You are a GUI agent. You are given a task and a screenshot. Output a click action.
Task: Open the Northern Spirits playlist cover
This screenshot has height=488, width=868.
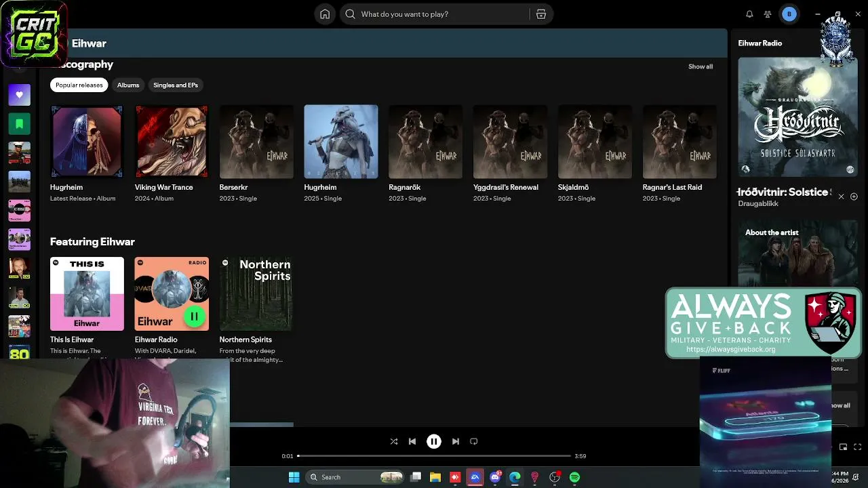point(256,293)
